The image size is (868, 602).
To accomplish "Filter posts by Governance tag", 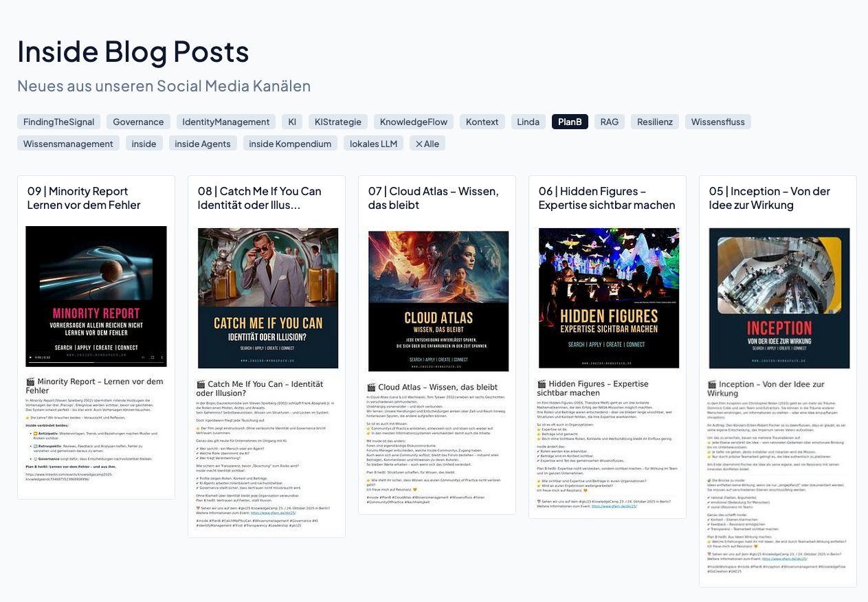I will pos(138,122).
